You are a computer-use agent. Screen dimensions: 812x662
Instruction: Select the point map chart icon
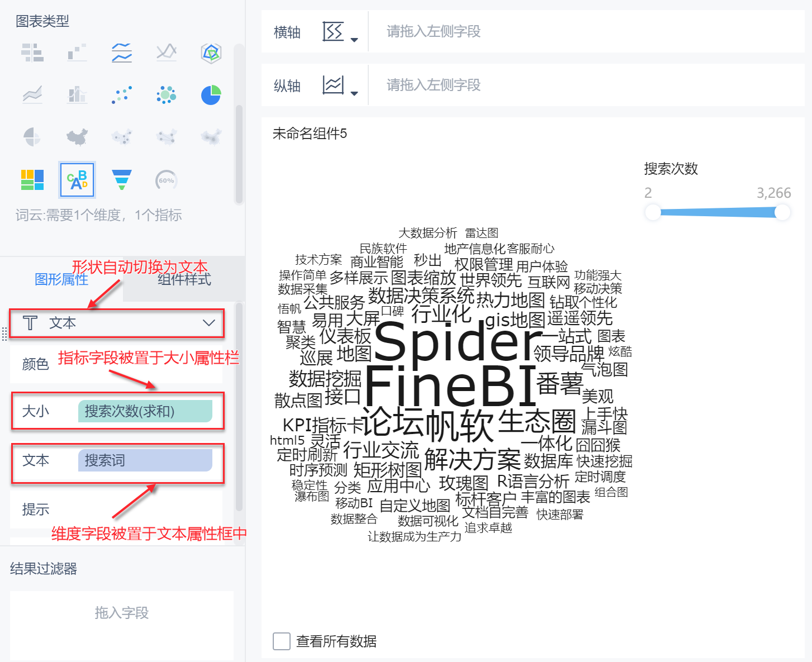[x=122, y=136]
